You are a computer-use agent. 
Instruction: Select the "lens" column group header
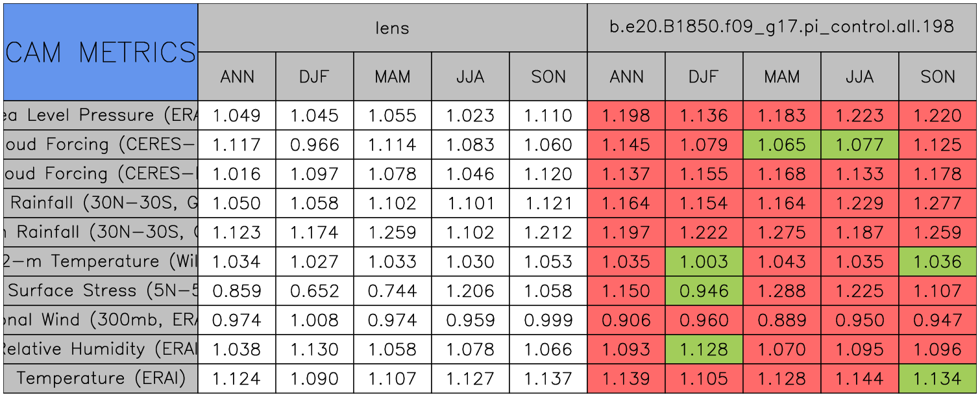click(393, 27)
